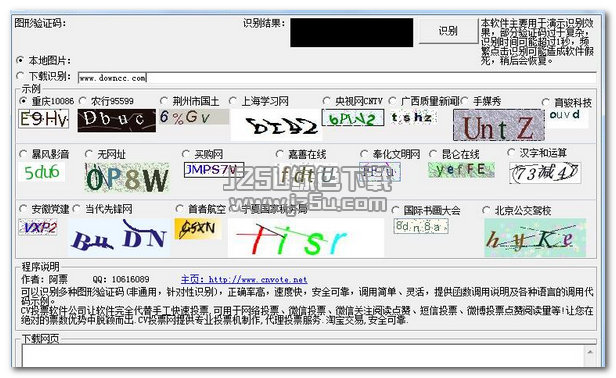Choose the 安徽党建 radio button
The height and width of the screenshot is (378, 616).
24,209
